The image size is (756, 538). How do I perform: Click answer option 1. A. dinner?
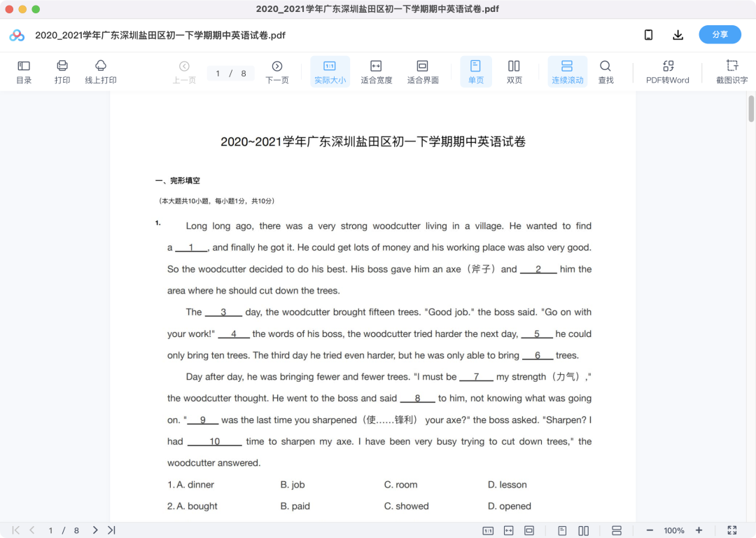pos(190,485)
